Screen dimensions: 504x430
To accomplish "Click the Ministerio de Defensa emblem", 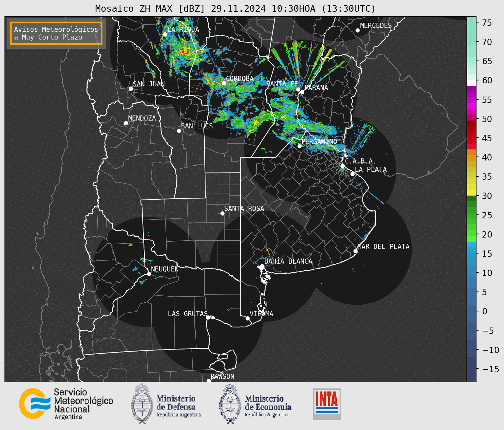I will click(x=142, y=403).
